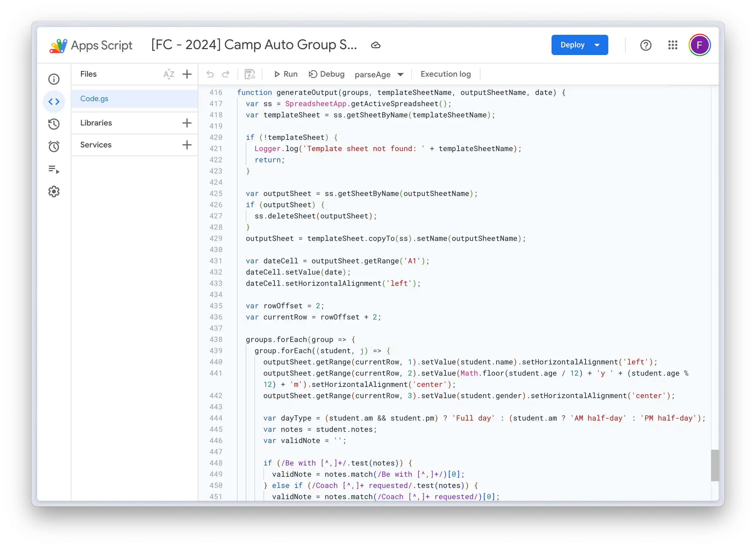Viewport: 756px width, 548px height.
Task: Open the Google apps grid icon
Action: (x=672, y=45)
